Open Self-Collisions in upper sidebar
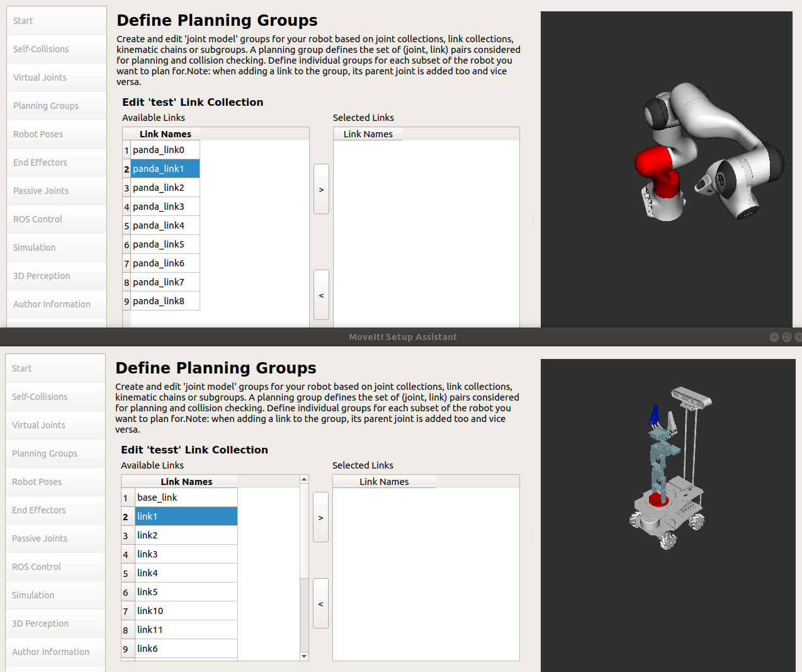Image resolution: width=802 pixels, height=672 pixels. coord(57,49)
